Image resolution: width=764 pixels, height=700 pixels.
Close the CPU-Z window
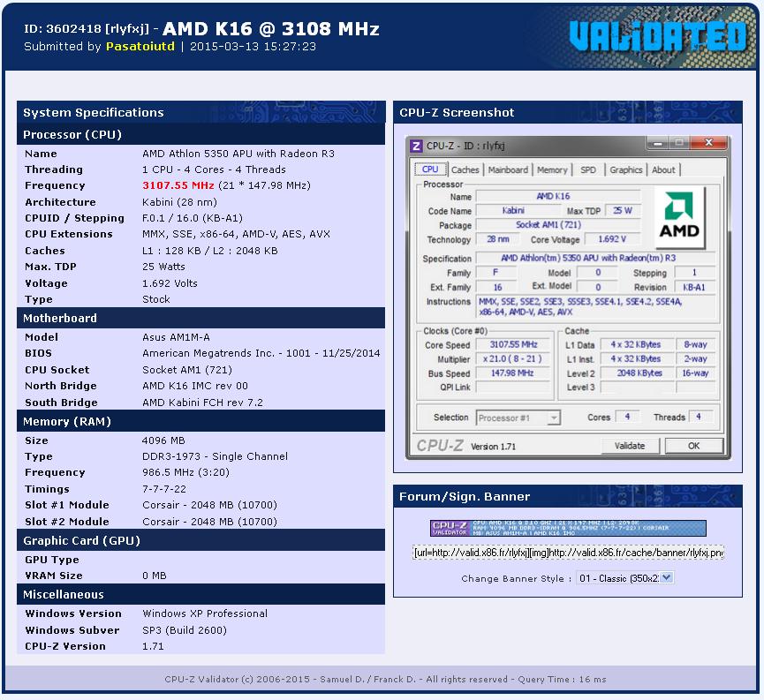click(x=709, y=143)
